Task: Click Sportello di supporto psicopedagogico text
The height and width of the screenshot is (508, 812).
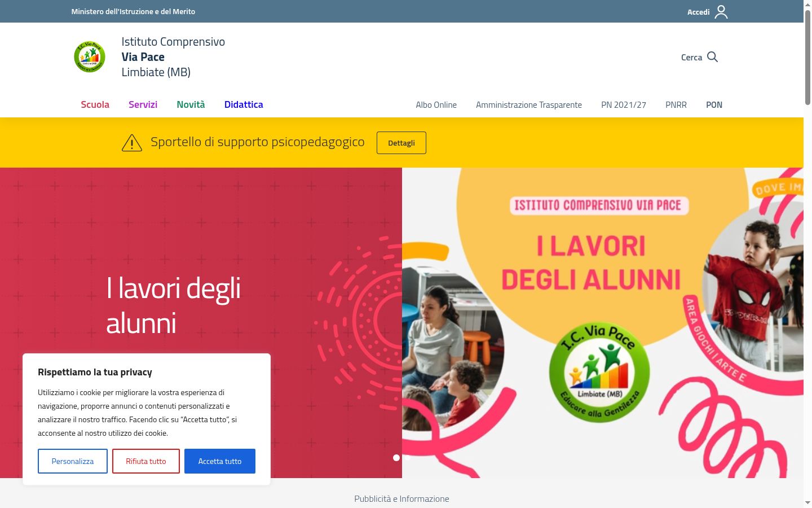Action: pos(257,142)
